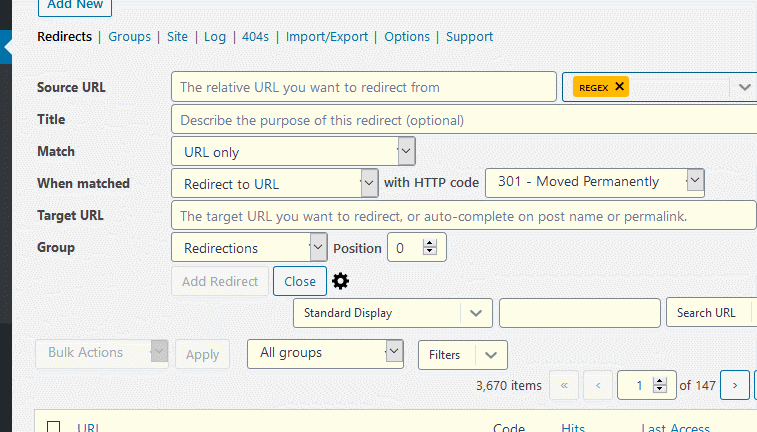
Task: Tick the select-all checkbox beside URL
Action: pyautogui.click(x=54, y=427)
